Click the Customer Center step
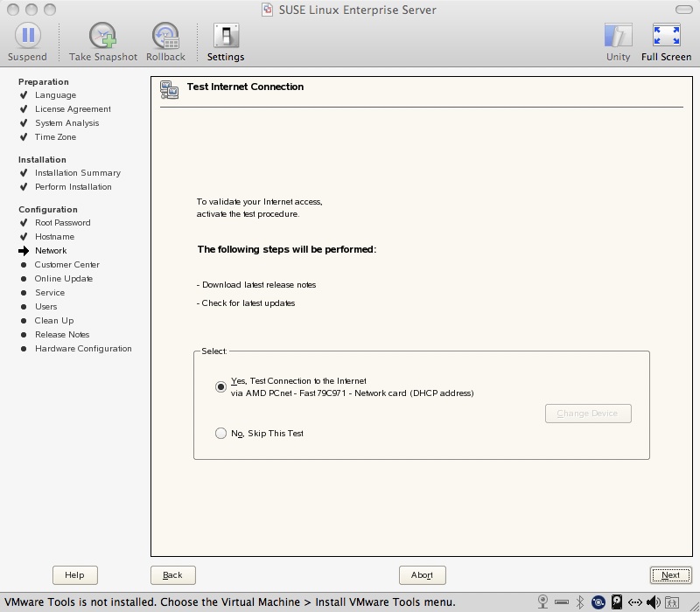The image size is (700, 612). [67, 265]
